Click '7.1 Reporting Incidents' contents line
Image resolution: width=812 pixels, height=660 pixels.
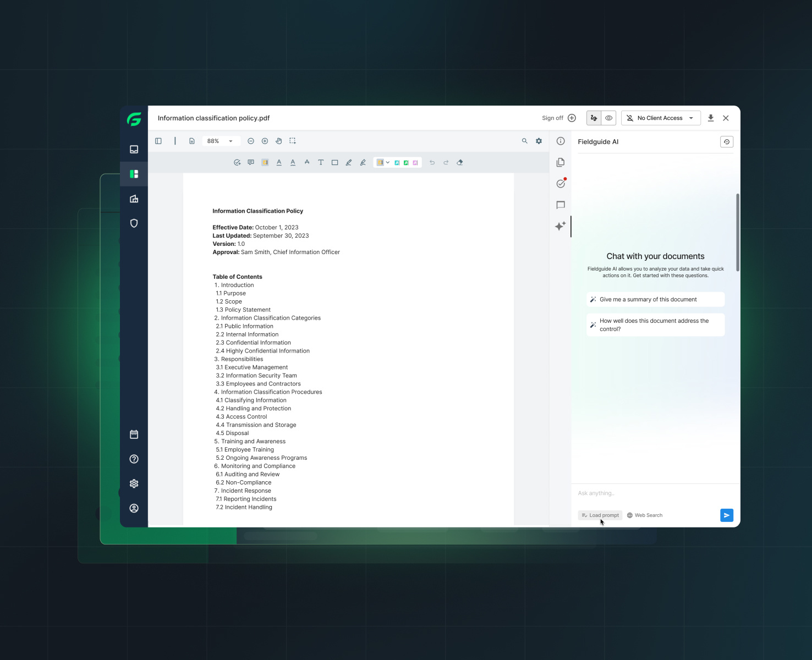[x=246, y=499]
